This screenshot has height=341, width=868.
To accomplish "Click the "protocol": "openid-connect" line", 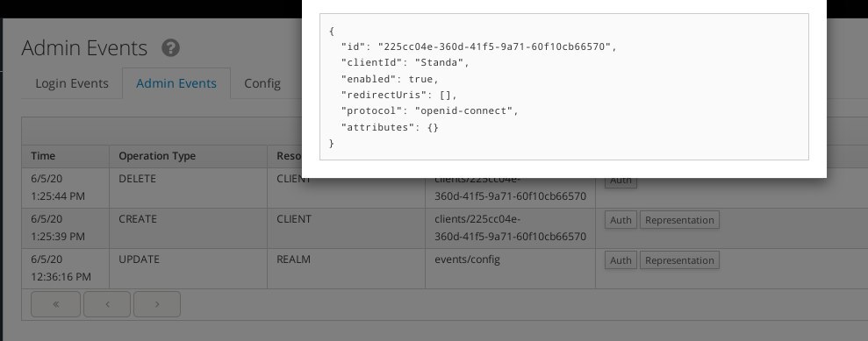I will pyautogui.click(x=430, y=111).
